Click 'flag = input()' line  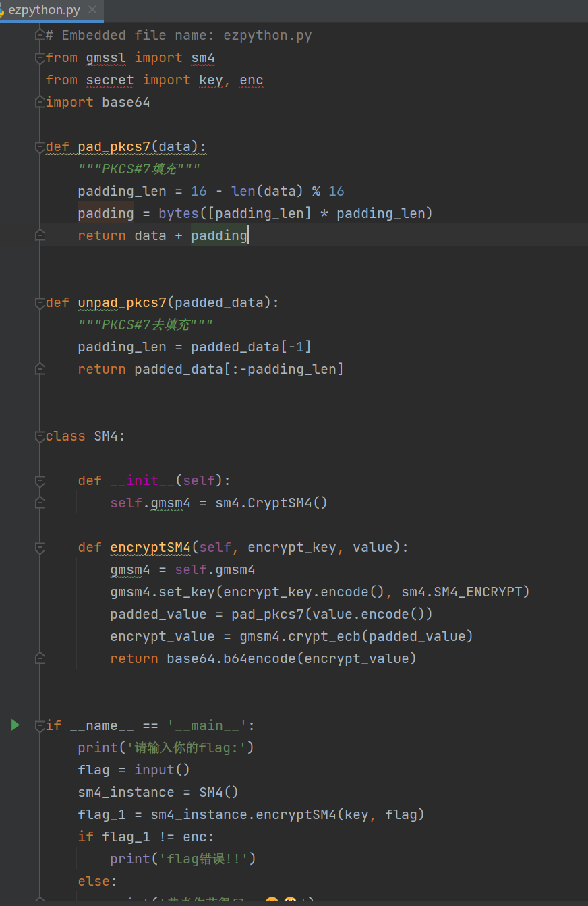point(134,770)
